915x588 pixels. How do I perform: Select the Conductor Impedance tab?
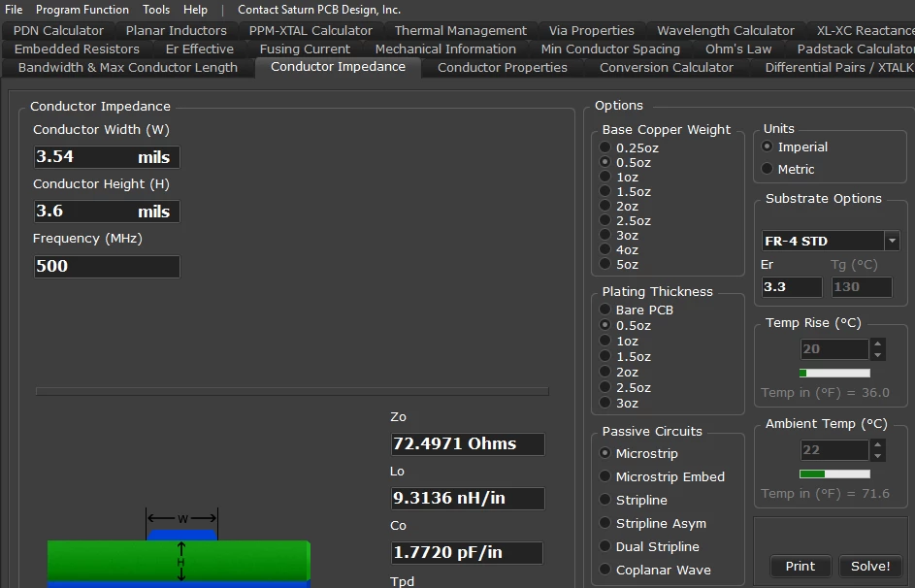click(x=338, y=67)
